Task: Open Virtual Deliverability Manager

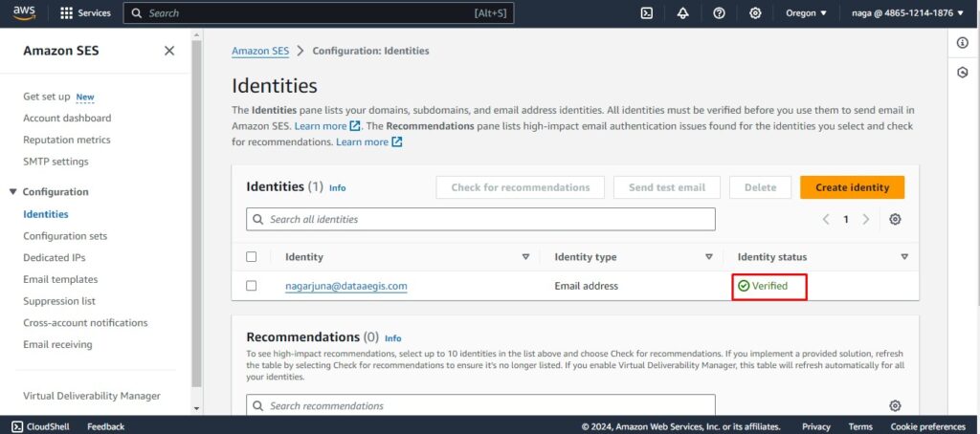Action: point(92,396)
